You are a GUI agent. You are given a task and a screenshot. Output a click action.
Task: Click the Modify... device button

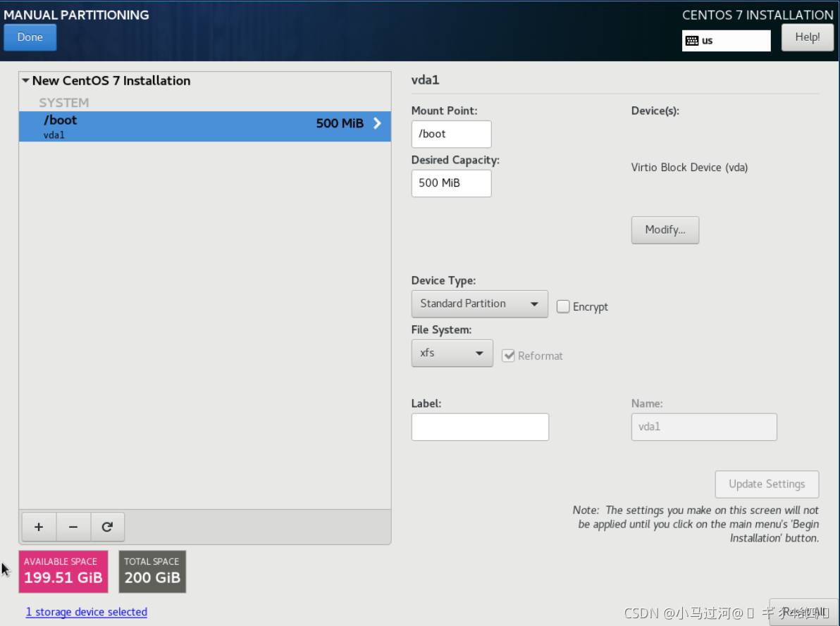coord(665,230)
